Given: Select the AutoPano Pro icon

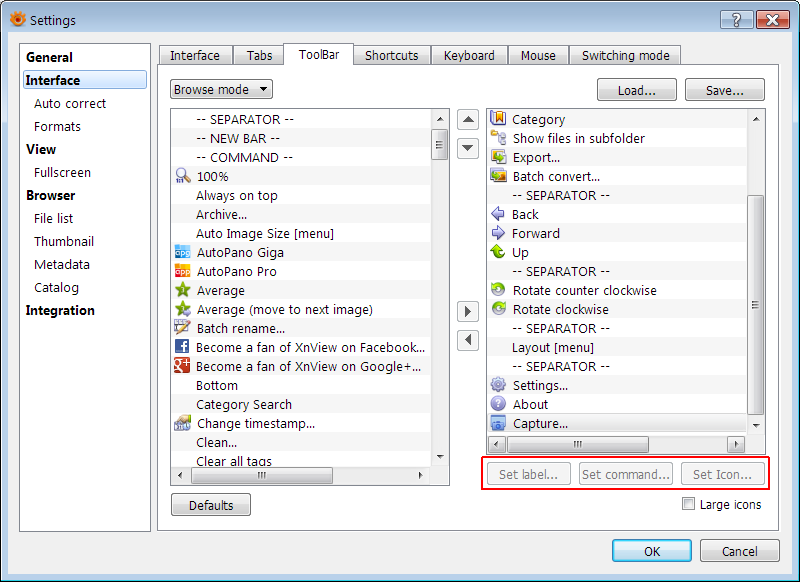Looking at the screenshot, I should 182,271.
